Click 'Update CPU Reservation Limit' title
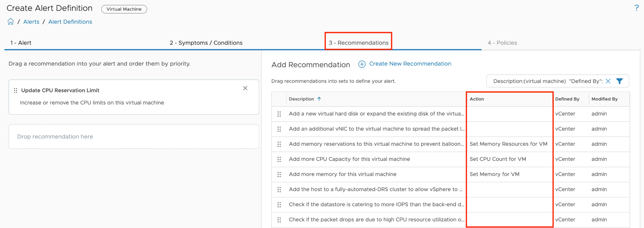Image resolution: width=644 pixels, height=228 pixels. coord(60,90)
